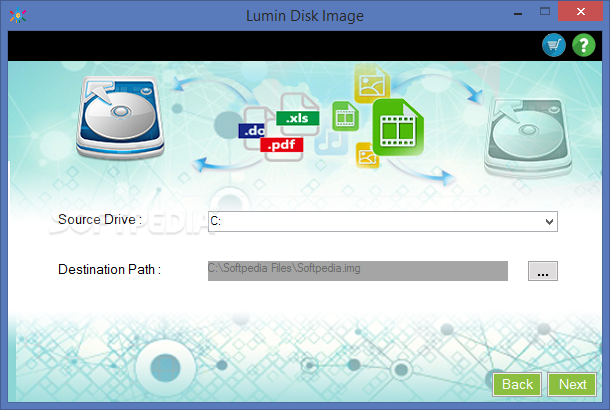Viewport: 610px width, 410px height.
Task: Click the Lumin app logo in title bar
Action: pos(18,16)
